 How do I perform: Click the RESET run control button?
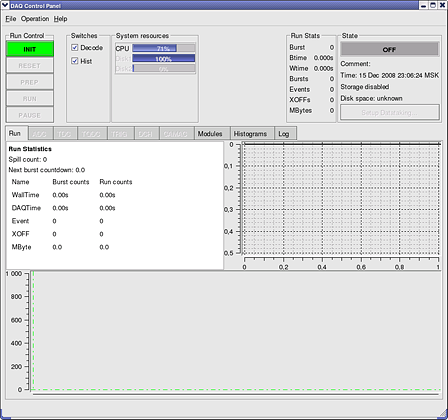30,66
